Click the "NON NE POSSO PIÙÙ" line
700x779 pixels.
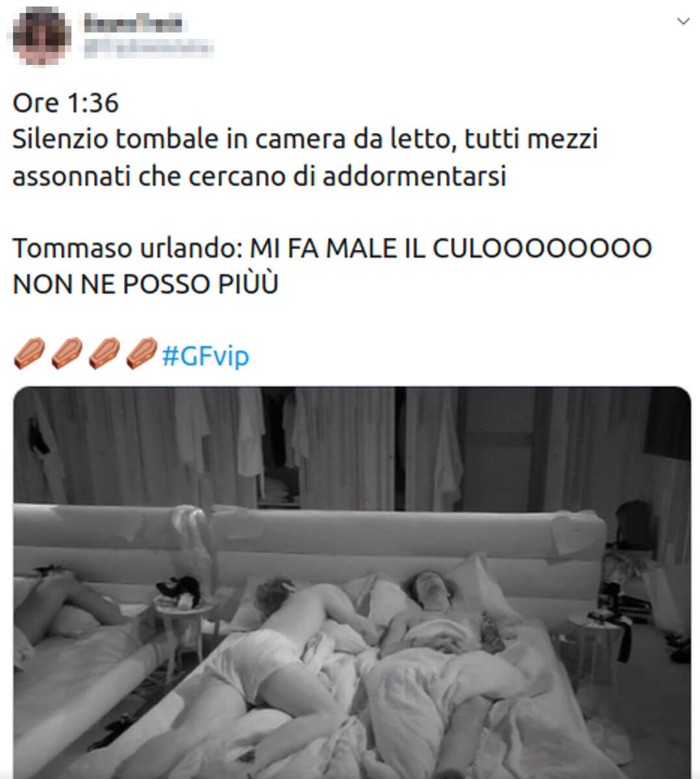[x=145, y=284]
